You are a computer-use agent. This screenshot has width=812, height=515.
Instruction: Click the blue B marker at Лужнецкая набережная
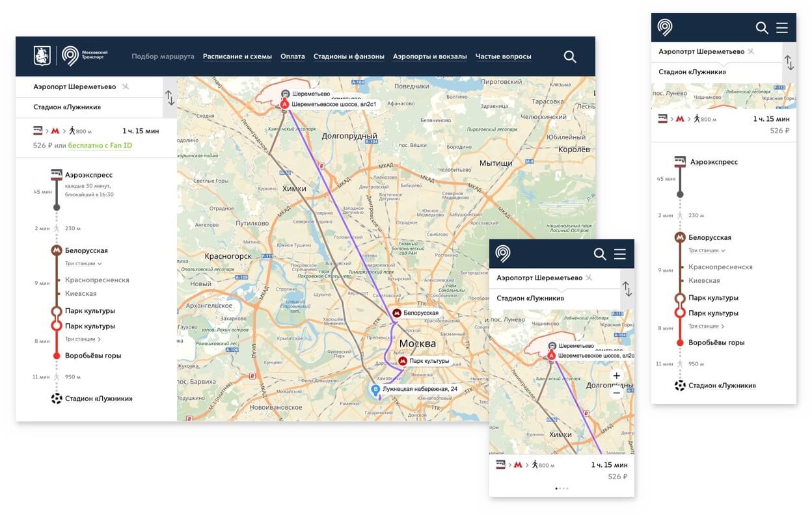375,390
